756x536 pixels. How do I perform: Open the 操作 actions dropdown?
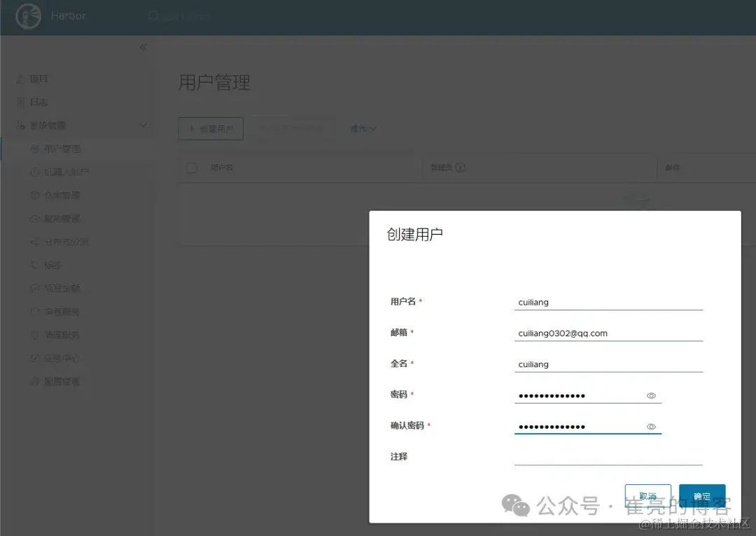(363, 128)
